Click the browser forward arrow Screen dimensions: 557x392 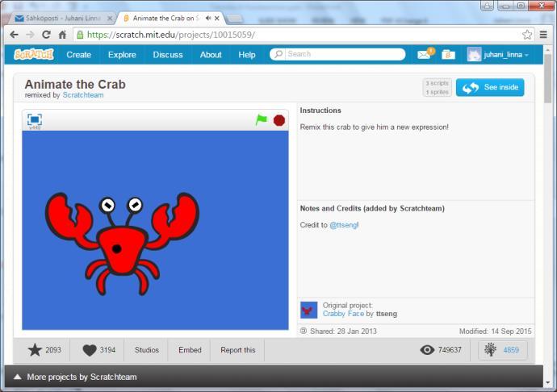click(x=30, y=35)
